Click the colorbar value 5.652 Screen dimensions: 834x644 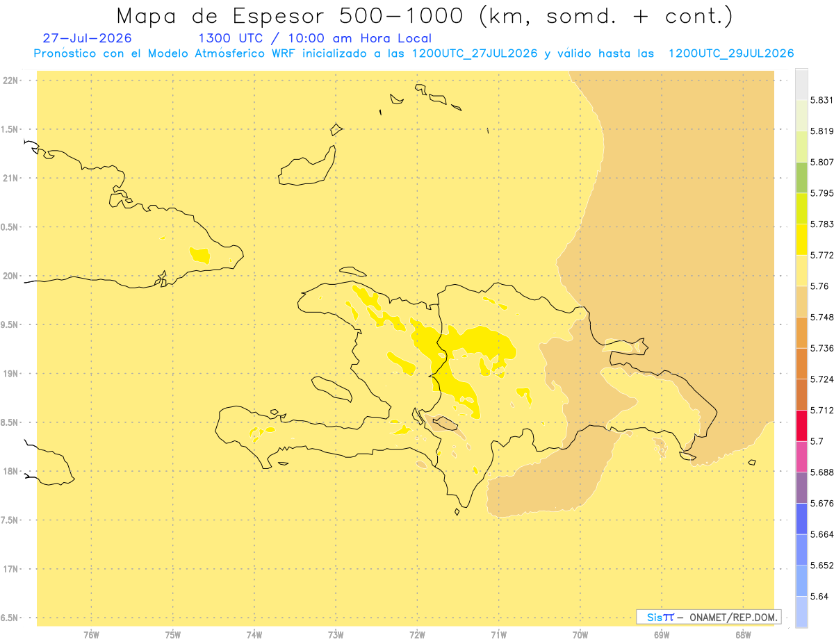point(821,565)
